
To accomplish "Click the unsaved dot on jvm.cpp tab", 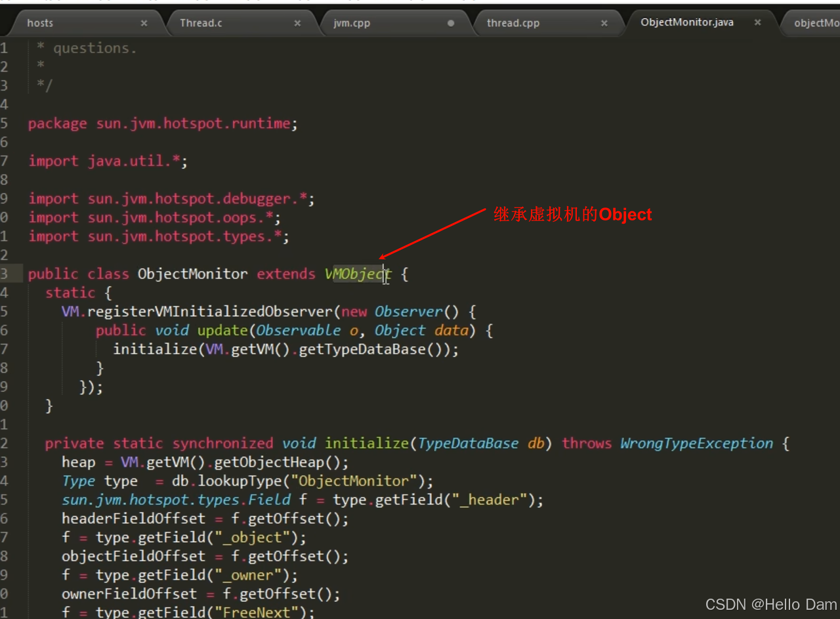I will tap(451, 23).
